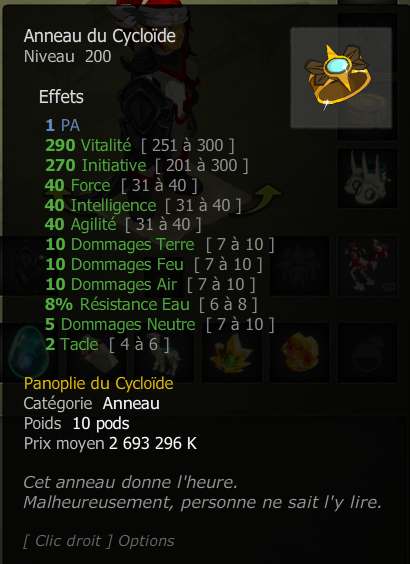Click the Anneau du Cycloïde title
The height and width of the screenshot is (564, 410).
(x=100, y=36)
